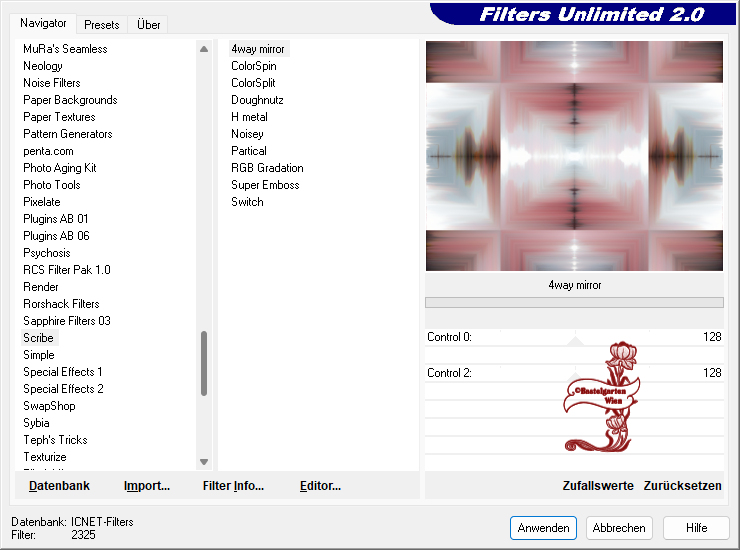
Task: Open the Über tab
Action: click(x=148, y=25)
